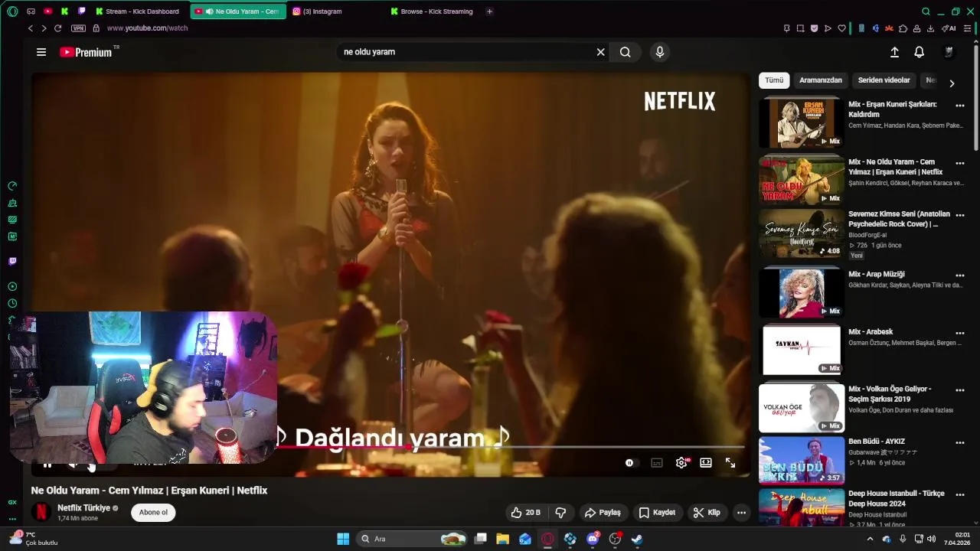Open File Explorer from taskbar
Screen dimensions: 980x551
[503, 539]
